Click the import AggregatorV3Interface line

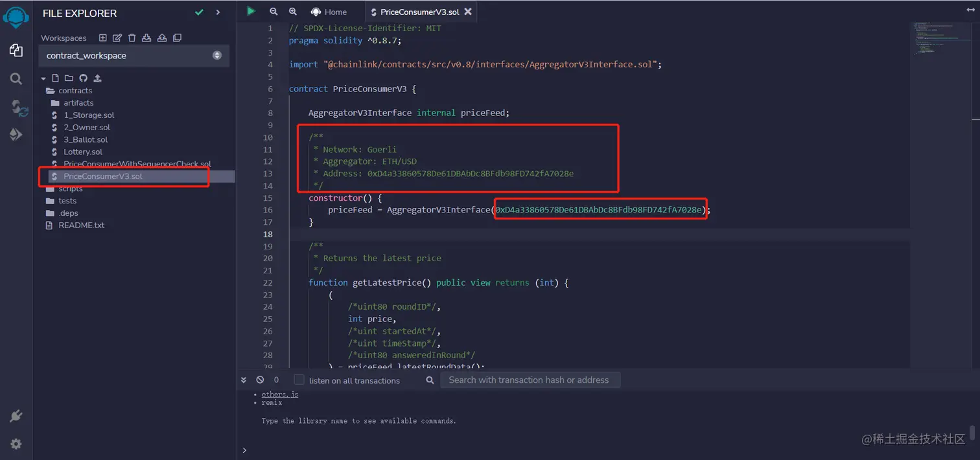click(x=475, y=64)
